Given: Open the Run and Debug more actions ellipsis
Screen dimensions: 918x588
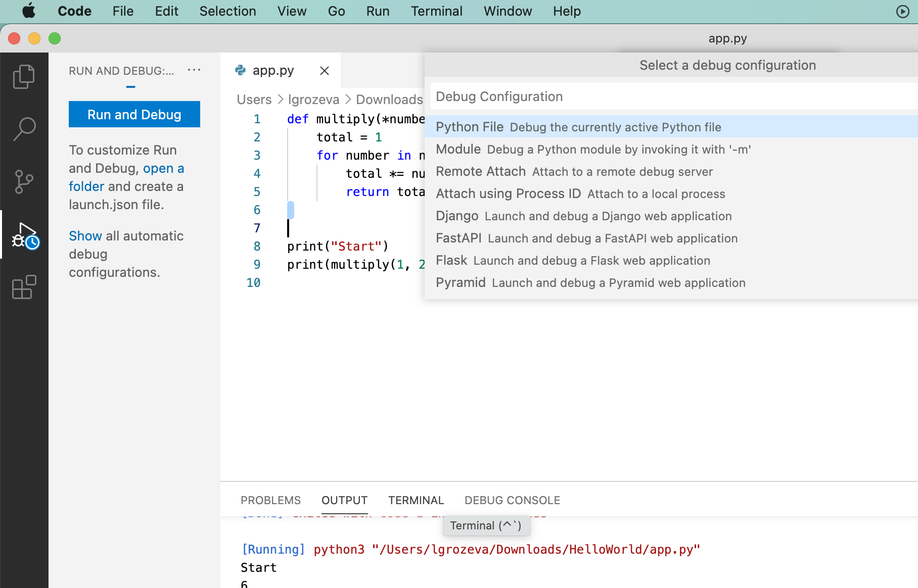Looking at the screenshot, I should click(x=194, y=70).
